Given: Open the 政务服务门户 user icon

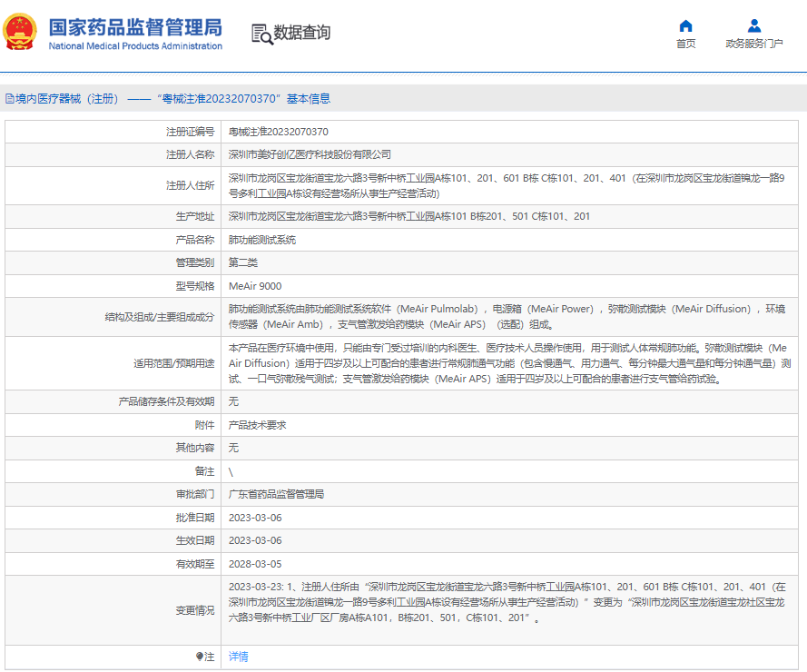Looking at the screenshot, I should (754, 25).
